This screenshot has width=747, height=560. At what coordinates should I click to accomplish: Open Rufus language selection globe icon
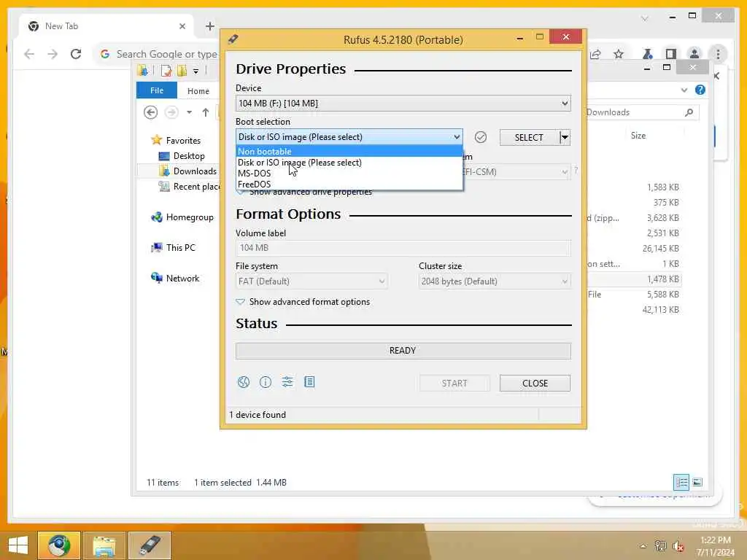coord(244,382)
